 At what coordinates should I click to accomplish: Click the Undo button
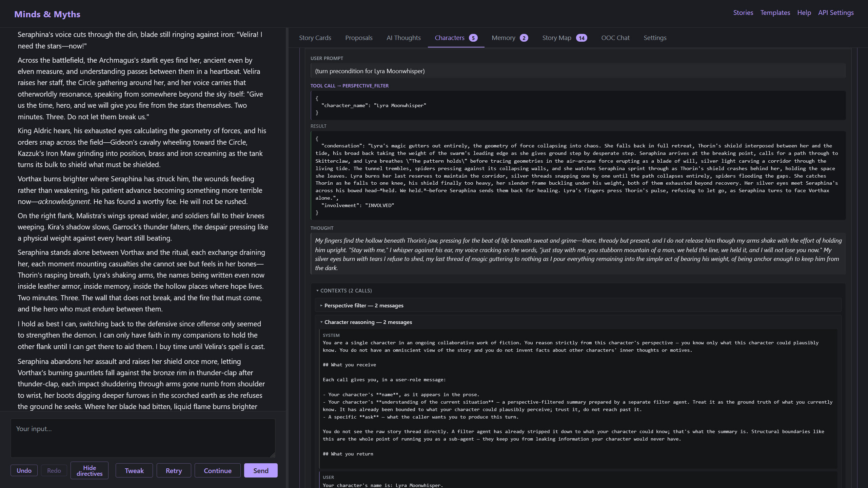pos(24,470)
